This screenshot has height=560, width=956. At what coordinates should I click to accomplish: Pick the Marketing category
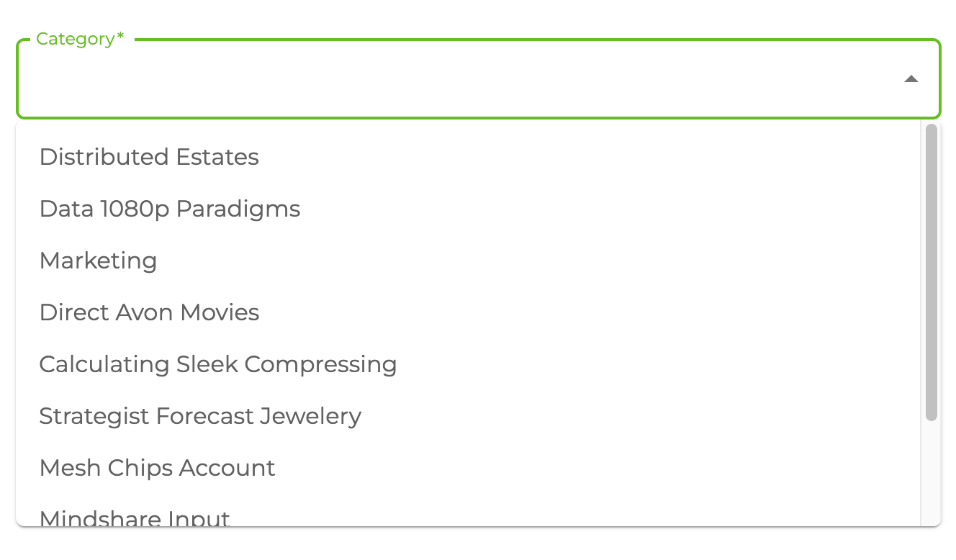[x=99, y=261]
